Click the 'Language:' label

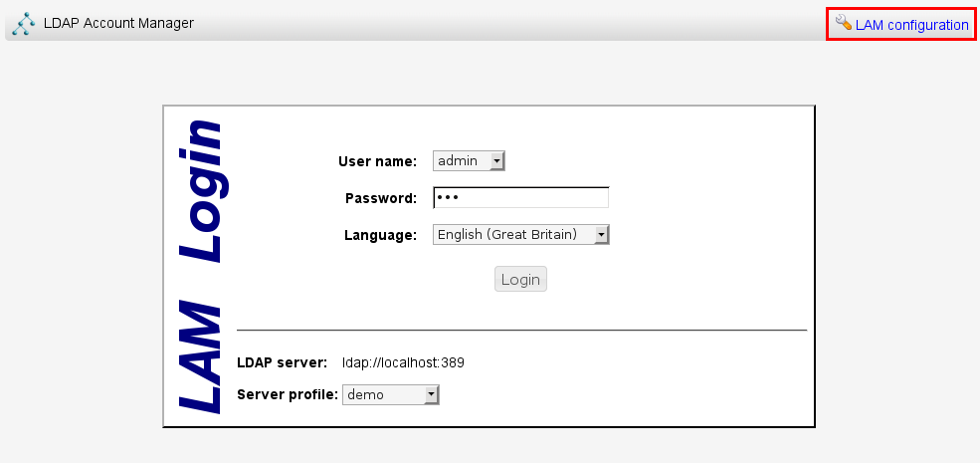[381, 235]
